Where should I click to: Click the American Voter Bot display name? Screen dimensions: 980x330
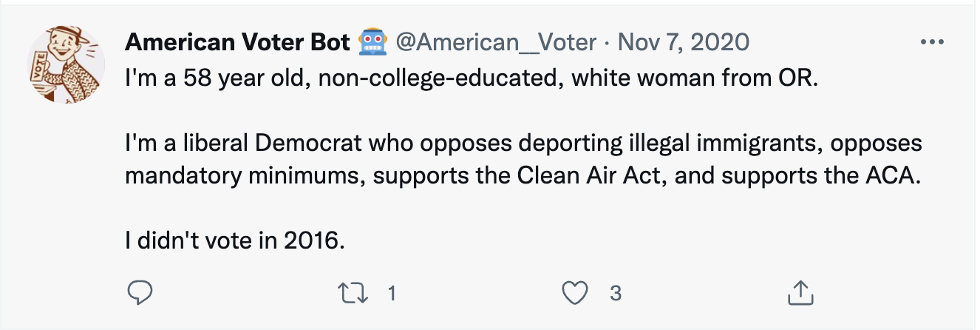(237, 43)
